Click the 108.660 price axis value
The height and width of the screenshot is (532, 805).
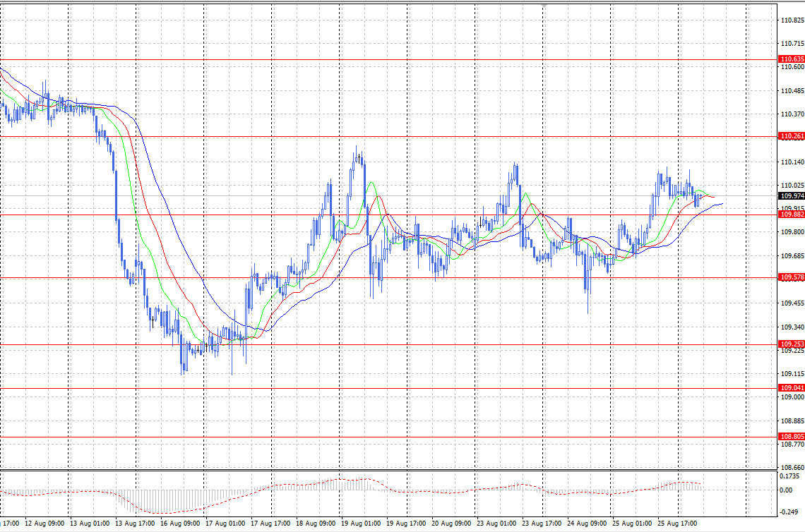point(792,468)
